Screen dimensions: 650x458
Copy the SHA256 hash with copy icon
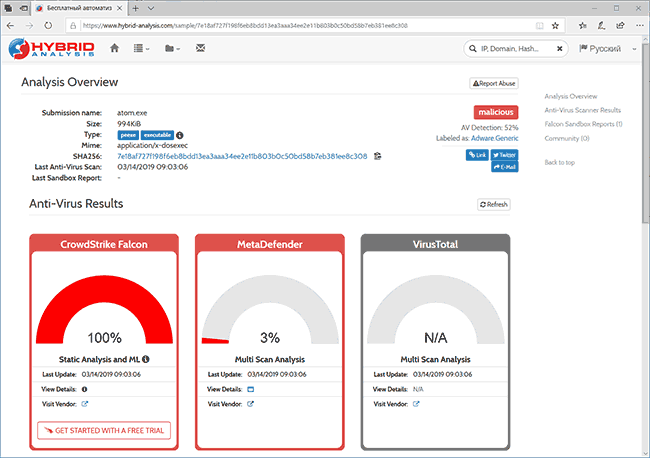[377, 156]
